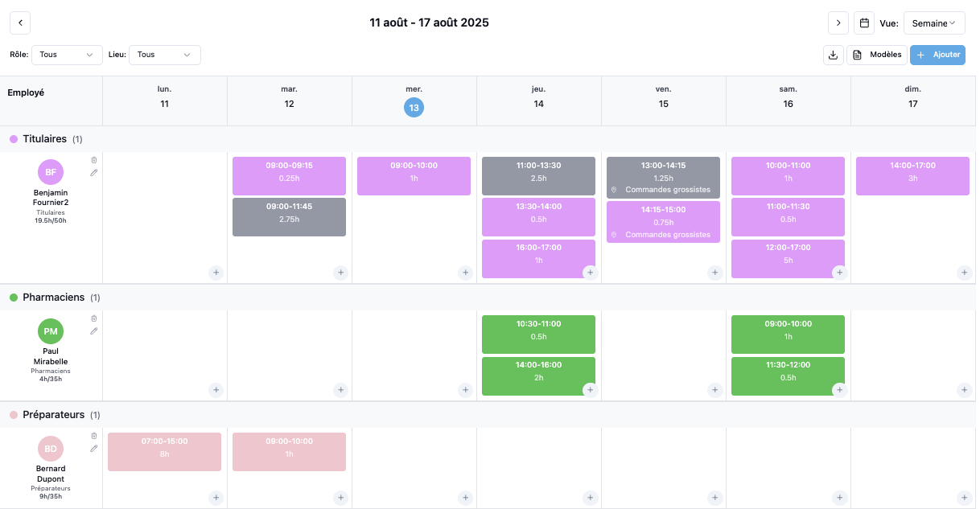This screenshot has width=980, height=509.
Task: Click the download planning icon
Action: [x=833, y=54]
